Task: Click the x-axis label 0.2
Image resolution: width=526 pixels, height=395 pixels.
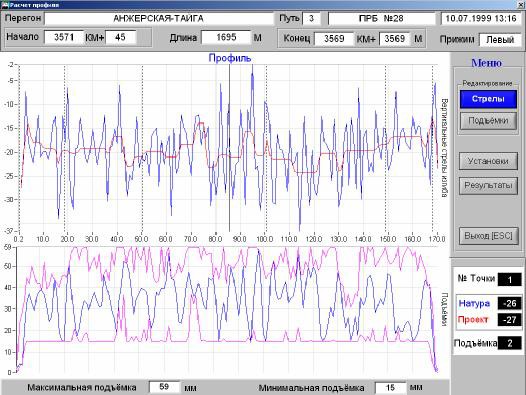Action: pyautogui.click(x=18, y=239)
